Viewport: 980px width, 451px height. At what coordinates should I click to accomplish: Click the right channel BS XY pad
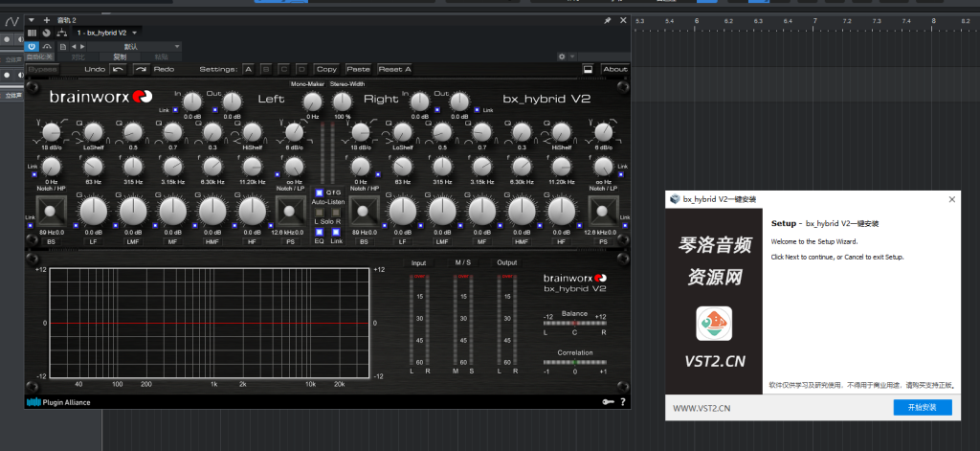[363, 212]
